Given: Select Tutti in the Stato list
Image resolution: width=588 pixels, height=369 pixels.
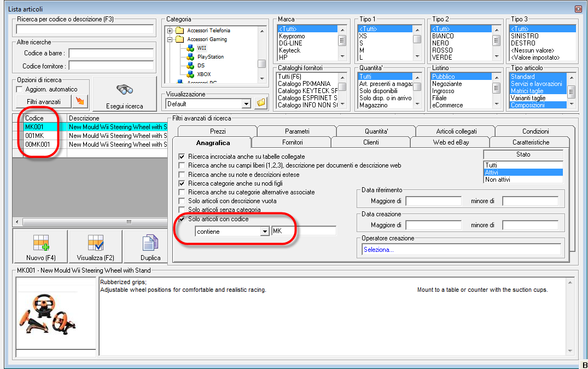Looking at the screenshot, I should tap(523, 165).
